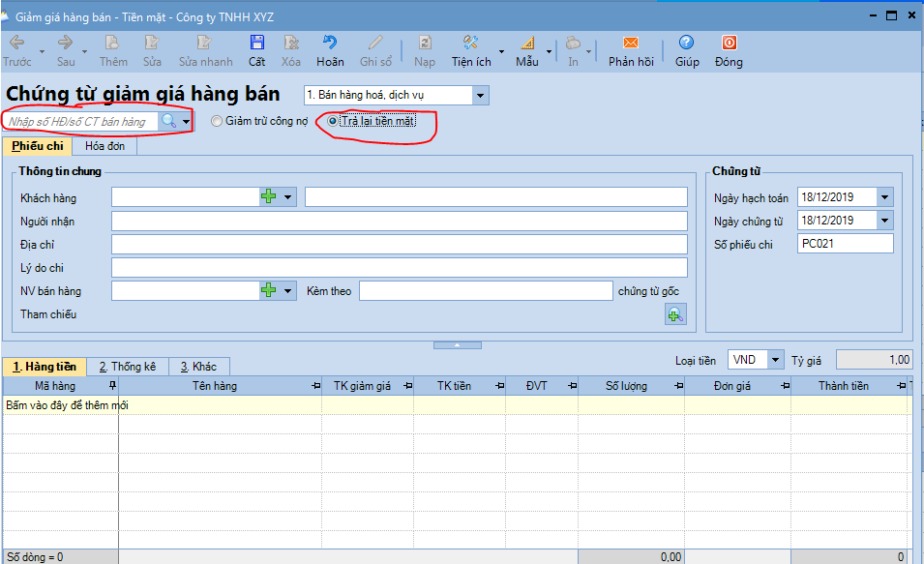
Task: Expand the invoice search dropdown arrow
Action: [x=186, y=121]
